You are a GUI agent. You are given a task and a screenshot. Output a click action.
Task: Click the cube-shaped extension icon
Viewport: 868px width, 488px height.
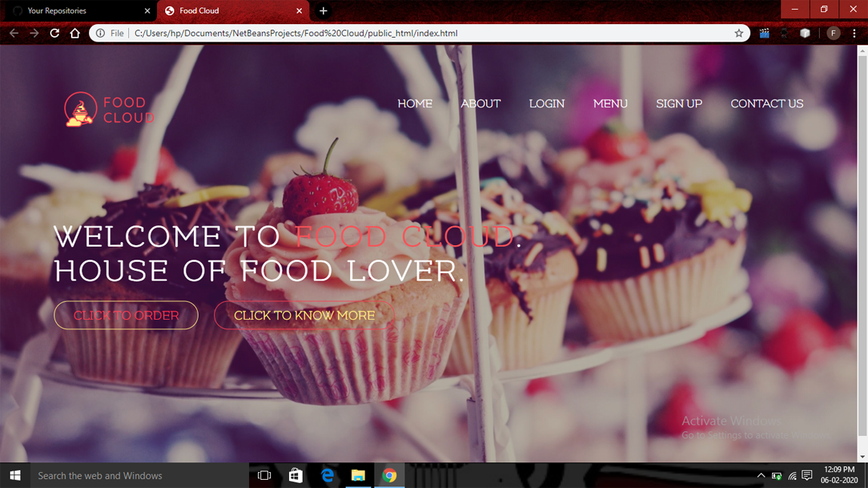click(804, 32)
